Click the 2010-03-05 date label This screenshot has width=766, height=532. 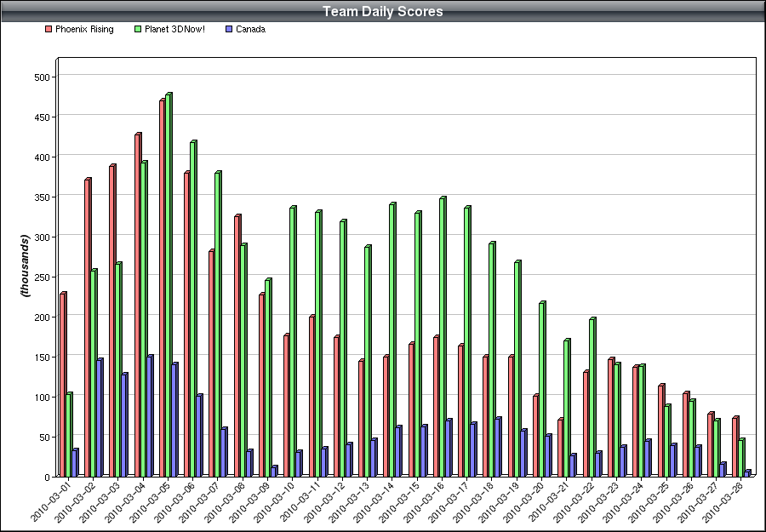[x=150, y=500]
